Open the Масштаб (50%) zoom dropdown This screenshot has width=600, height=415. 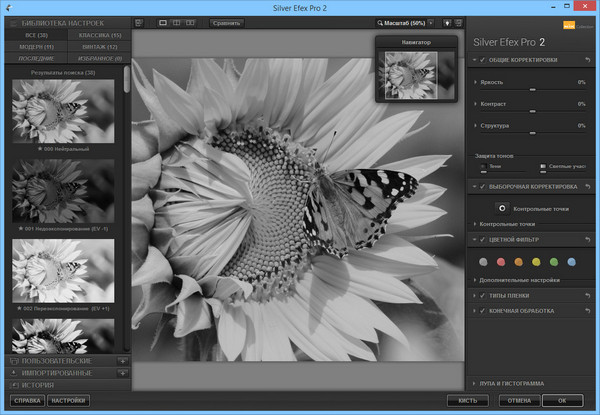pos(400,21)
